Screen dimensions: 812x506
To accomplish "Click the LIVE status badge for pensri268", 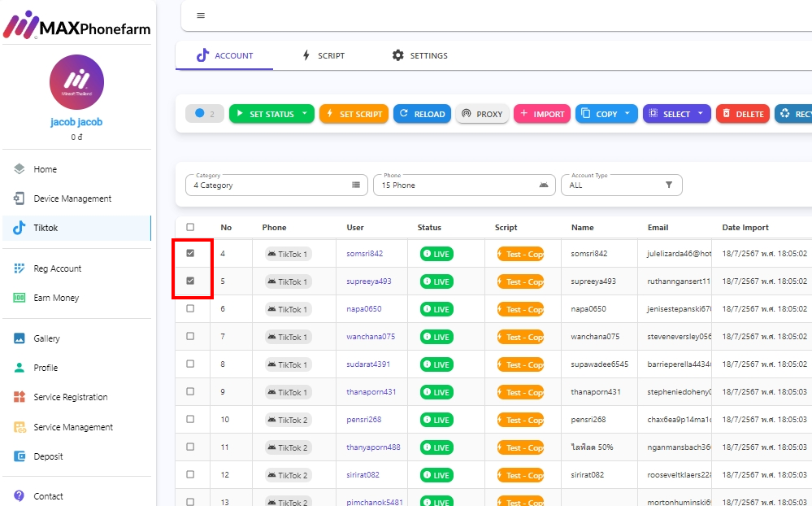I will tap(436, 420).
